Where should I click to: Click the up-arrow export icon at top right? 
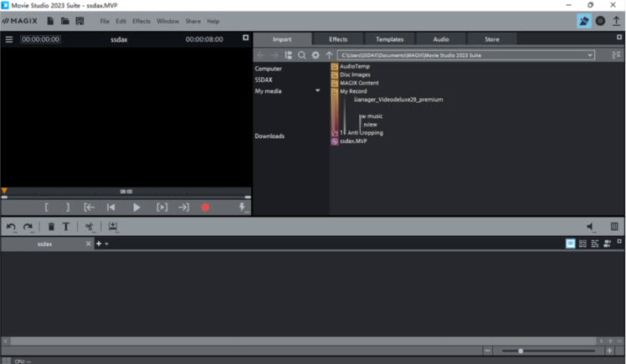point(617,21)
